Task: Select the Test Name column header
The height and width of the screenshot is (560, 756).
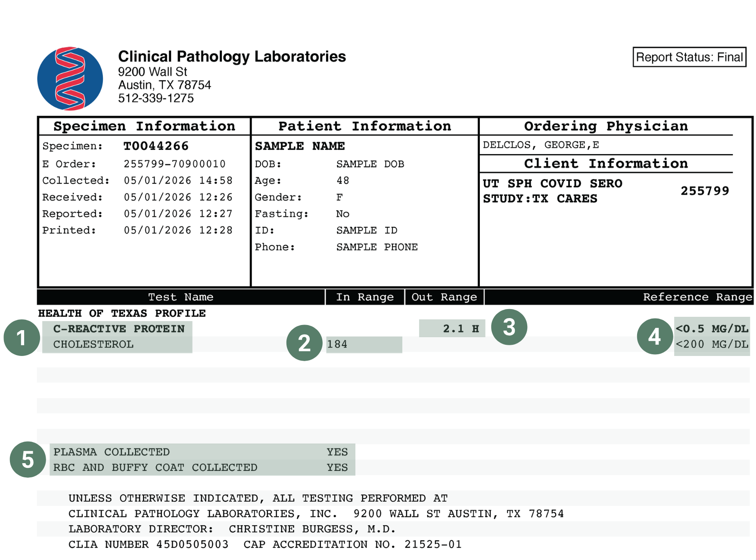Action: [181, 297]
